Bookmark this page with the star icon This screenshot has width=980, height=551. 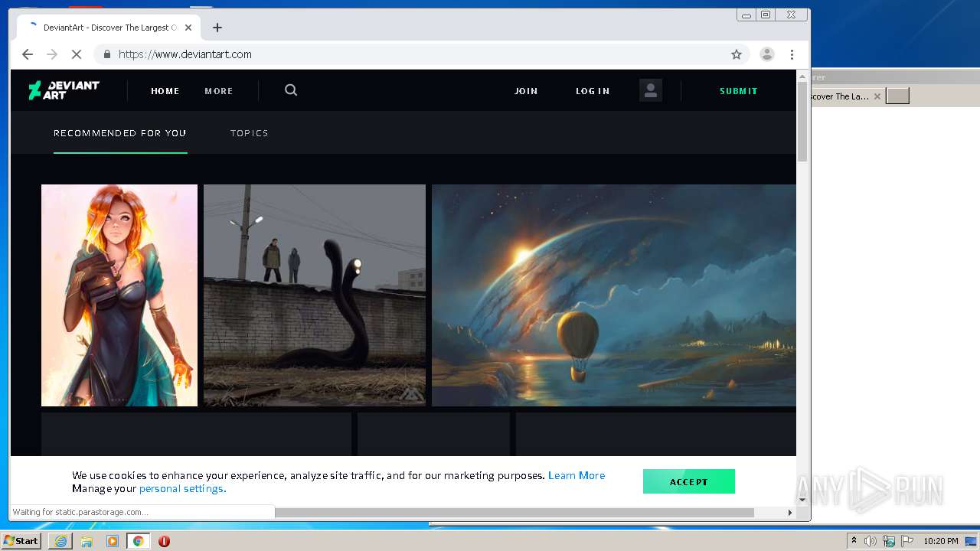(x=737, y=54)
